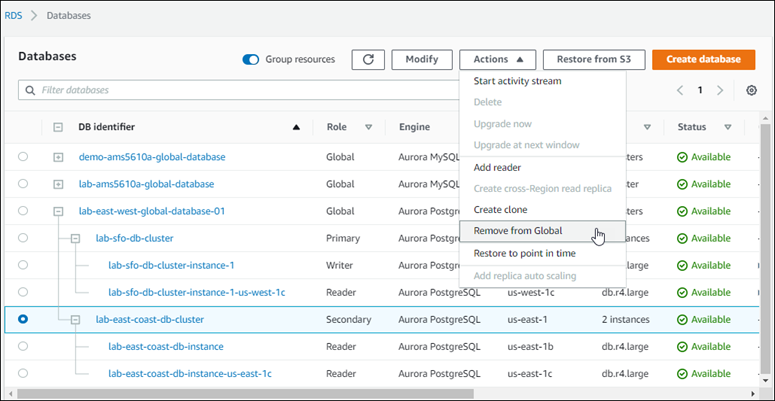Go to previous page arrow
This screenshot has height=401, width=775.
(680, 91)
